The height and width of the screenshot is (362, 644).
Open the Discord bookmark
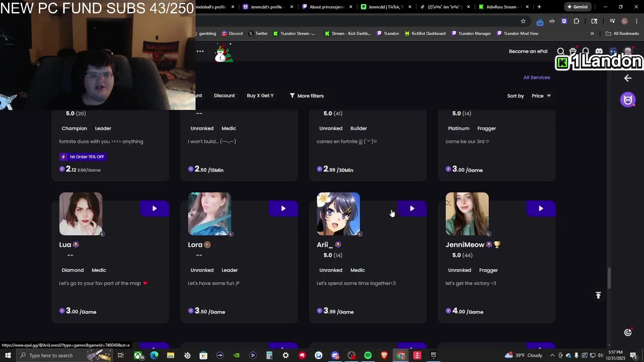[x=232, y=34]
